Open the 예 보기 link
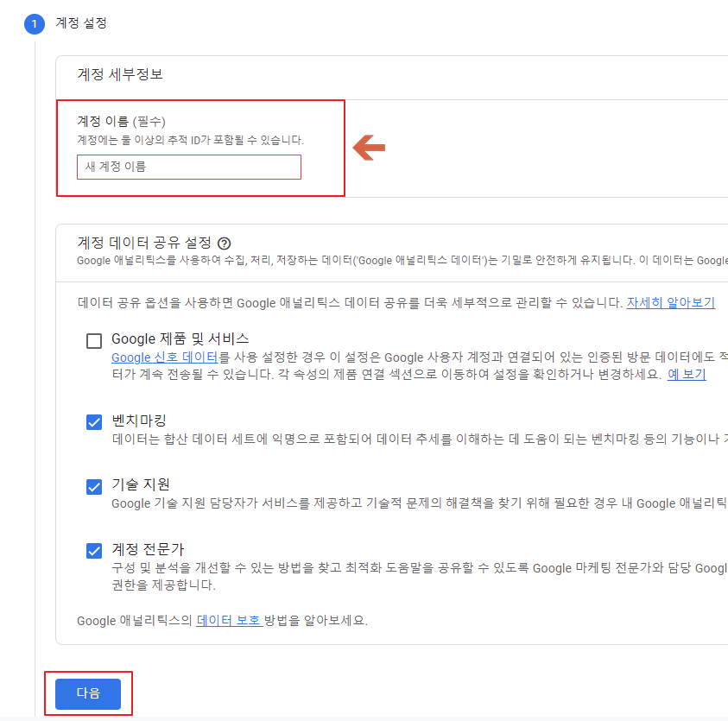 [x=687, y=373]
